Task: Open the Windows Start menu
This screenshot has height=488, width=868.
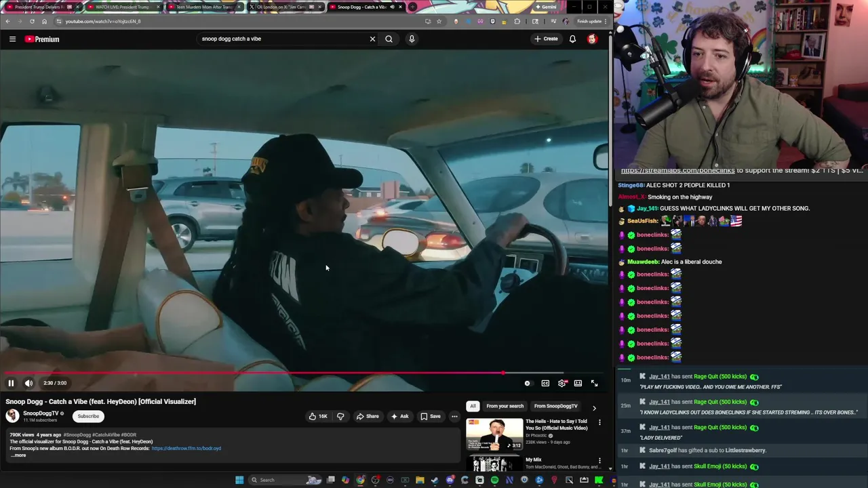Action: [239, 480]
